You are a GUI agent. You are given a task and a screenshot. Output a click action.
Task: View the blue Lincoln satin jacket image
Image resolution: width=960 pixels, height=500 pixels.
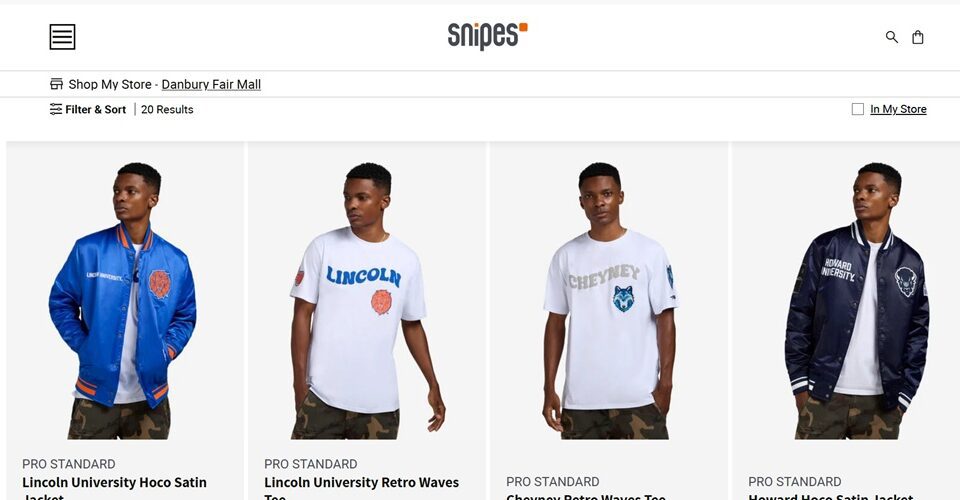(x=123, y=300)
